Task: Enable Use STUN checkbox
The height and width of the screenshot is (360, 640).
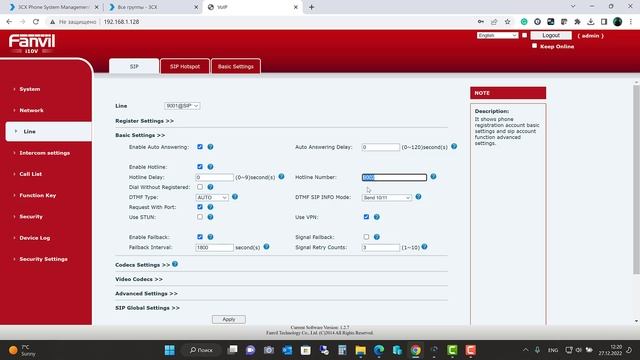Action: [200, 217]
